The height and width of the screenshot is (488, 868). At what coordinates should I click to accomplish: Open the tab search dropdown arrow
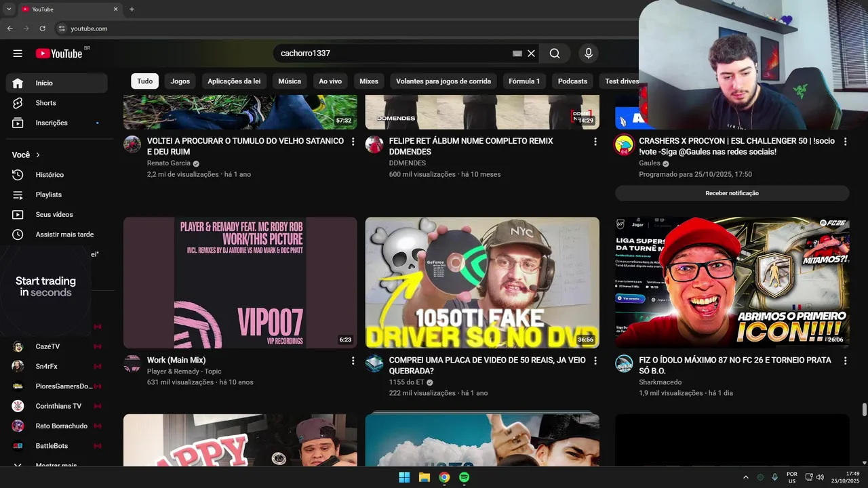pos(9,9)
